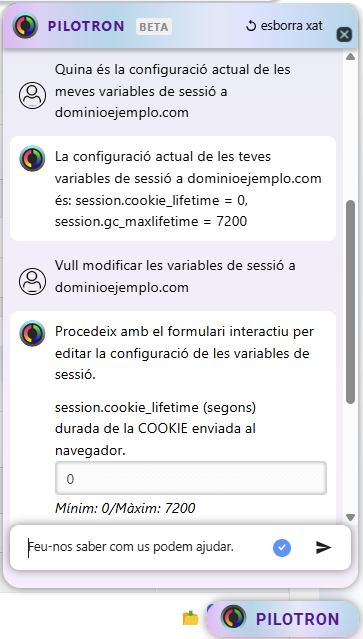
Task: Click the user avatar beside 'Vull modificar' message
Action: [32, 281]
